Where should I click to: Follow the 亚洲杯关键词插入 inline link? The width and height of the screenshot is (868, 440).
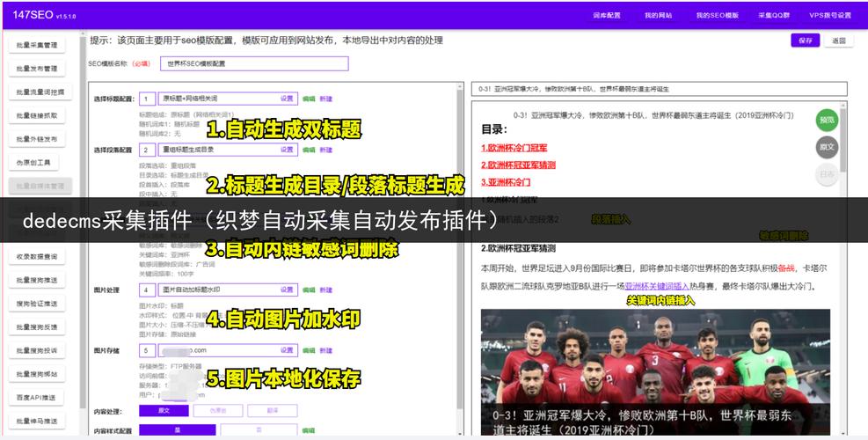point(657,287)
